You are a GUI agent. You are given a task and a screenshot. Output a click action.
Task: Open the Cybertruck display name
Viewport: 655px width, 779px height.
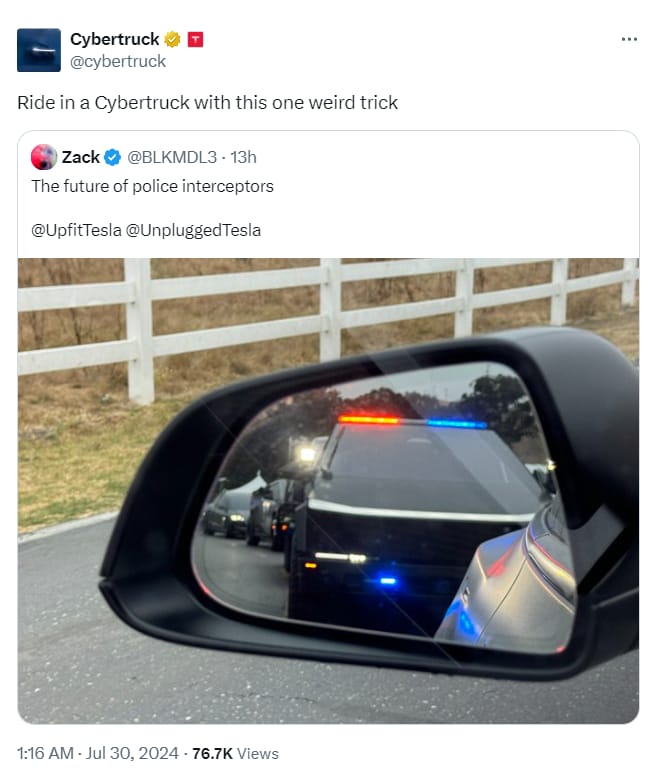pos(114,39)
